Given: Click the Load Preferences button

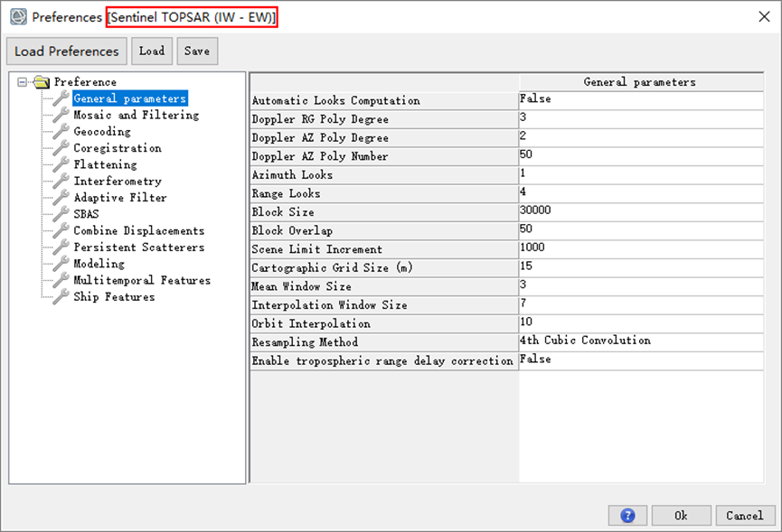Looking at the screenshot, I should pyautogui.click(x=67, y=51).
